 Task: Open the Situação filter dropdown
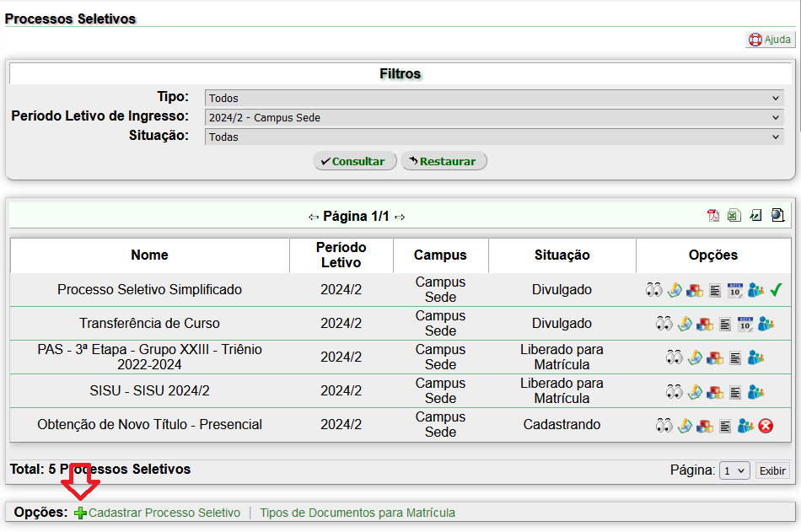pos(494,137)
